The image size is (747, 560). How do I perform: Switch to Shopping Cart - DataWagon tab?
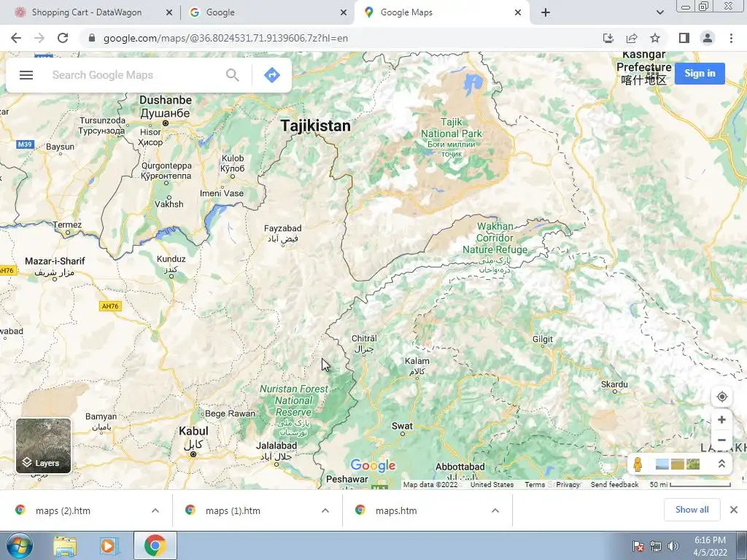86,12
